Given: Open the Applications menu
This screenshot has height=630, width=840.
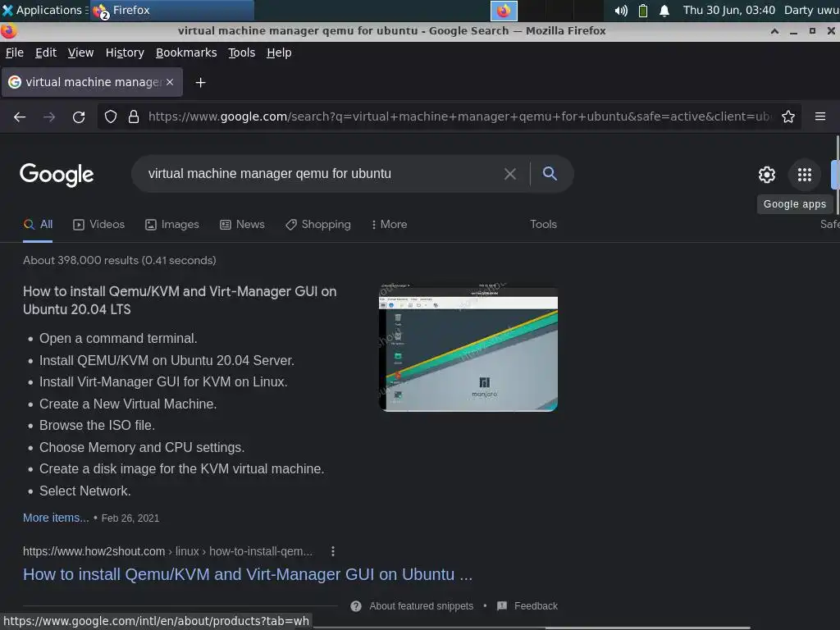Looking at the screenshot, I should click(44, 10).
